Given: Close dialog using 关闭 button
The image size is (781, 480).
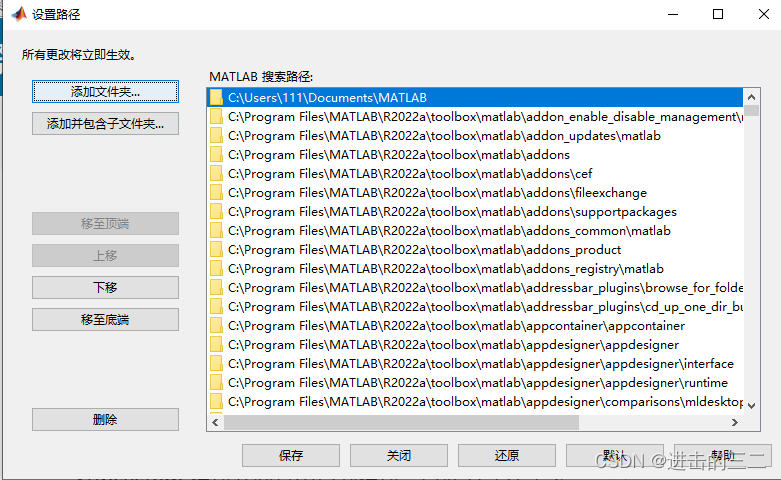Looking at the screenshot, I should pyautogui.click(x=398, y=455).
